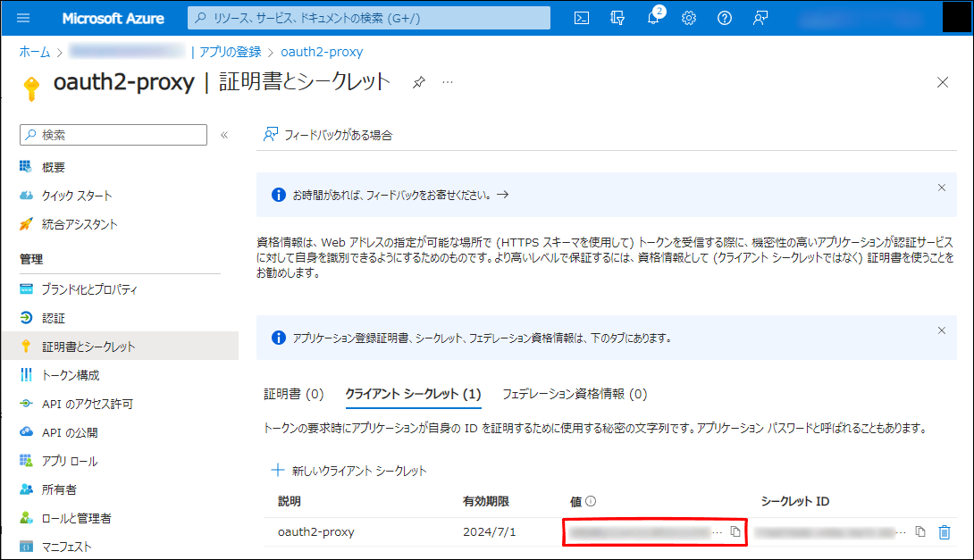Viewport: 974px width, 560px height.
Task: Switch to フェデレーション資格情報 (0) tab
Action: coord(574,394)
